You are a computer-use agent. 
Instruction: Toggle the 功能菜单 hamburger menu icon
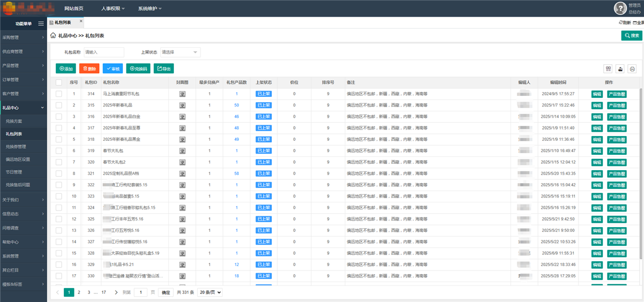(x=41, y=24)
